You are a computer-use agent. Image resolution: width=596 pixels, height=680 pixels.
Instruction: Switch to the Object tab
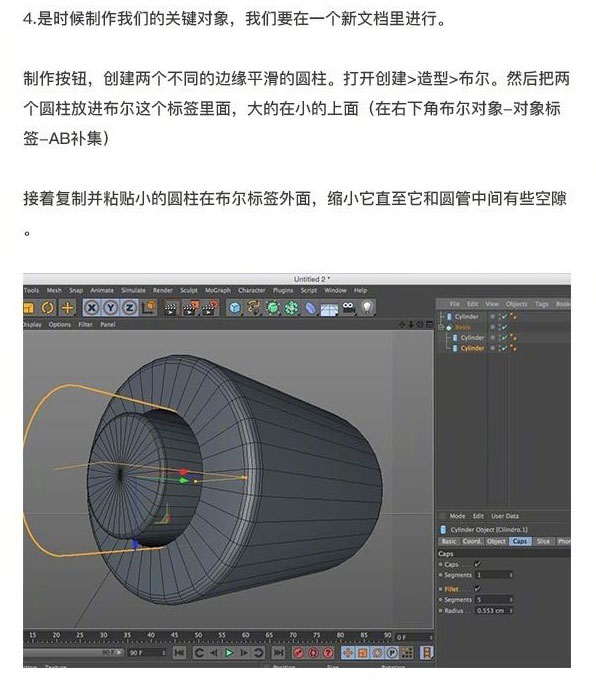click(496, 541)
